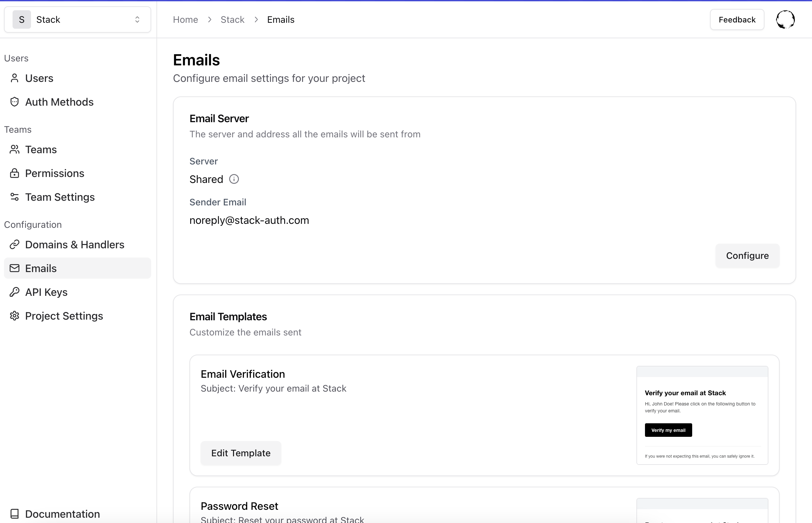Image resolution: width=812 pixels, height=523 pixels.
Task: Click the Permissions lock icon
Action: tap(14, 173)
